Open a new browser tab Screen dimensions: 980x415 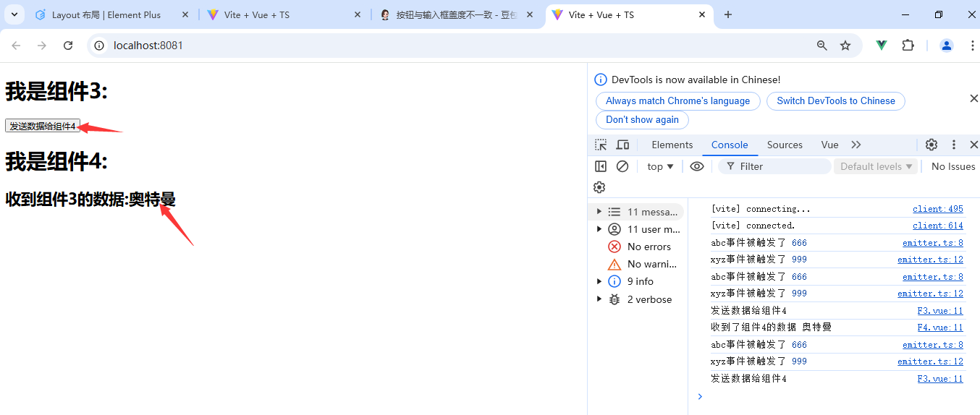point(728,14)
